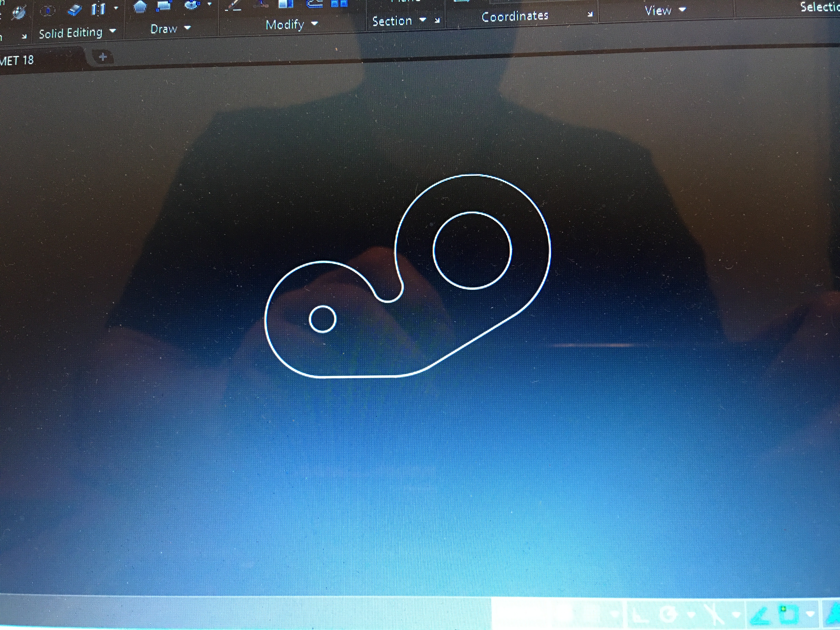
Task: Select the Ellipse draw tool
Action: pos(192,5)
